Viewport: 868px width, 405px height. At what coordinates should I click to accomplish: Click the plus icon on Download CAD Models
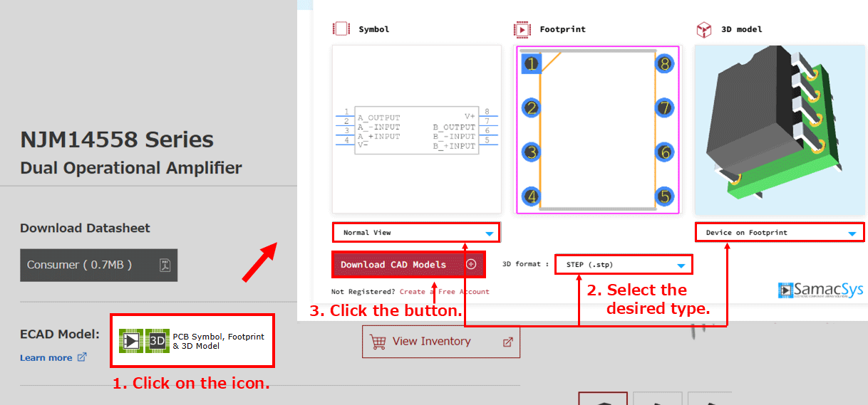(471, 264)
